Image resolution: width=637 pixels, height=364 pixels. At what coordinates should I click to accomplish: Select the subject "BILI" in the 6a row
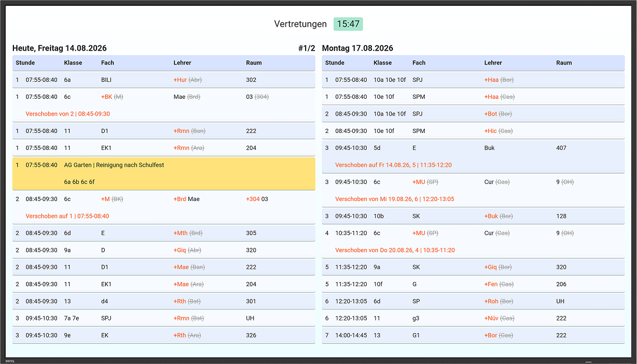(106, 80)
